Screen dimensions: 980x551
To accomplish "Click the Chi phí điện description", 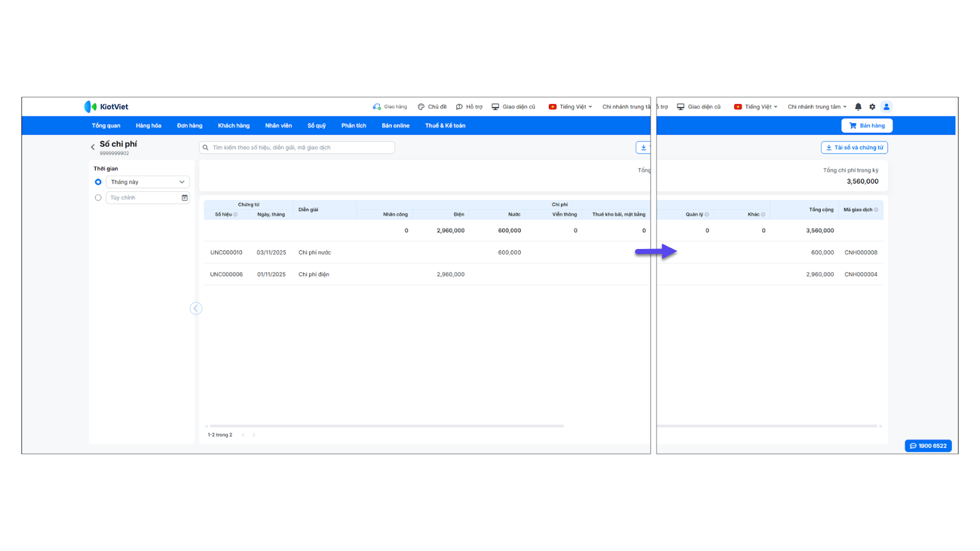I will tap(314, 274).
